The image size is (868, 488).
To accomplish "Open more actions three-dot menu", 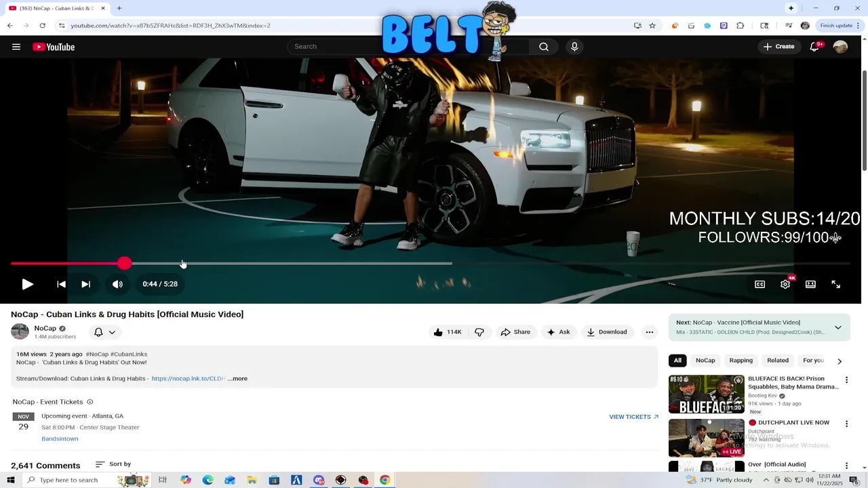I will [650, 332].
